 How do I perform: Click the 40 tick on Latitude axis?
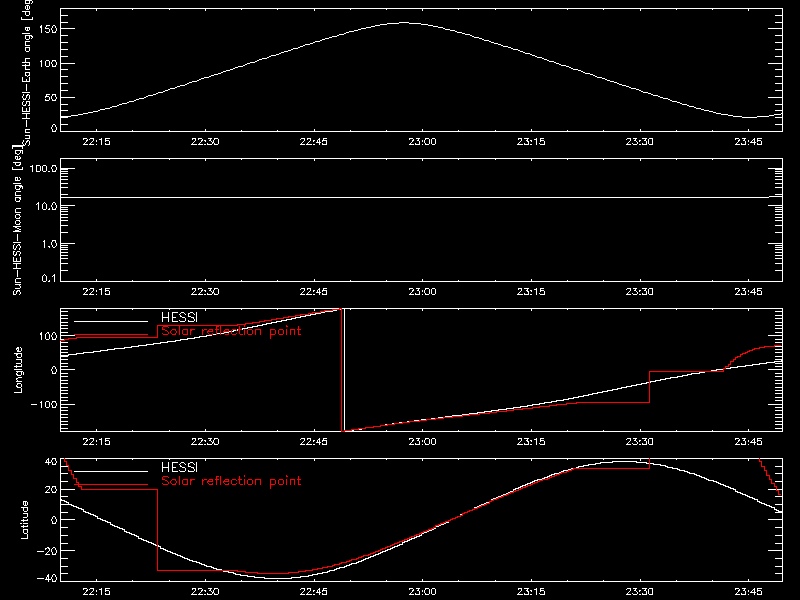pos(51,462)
